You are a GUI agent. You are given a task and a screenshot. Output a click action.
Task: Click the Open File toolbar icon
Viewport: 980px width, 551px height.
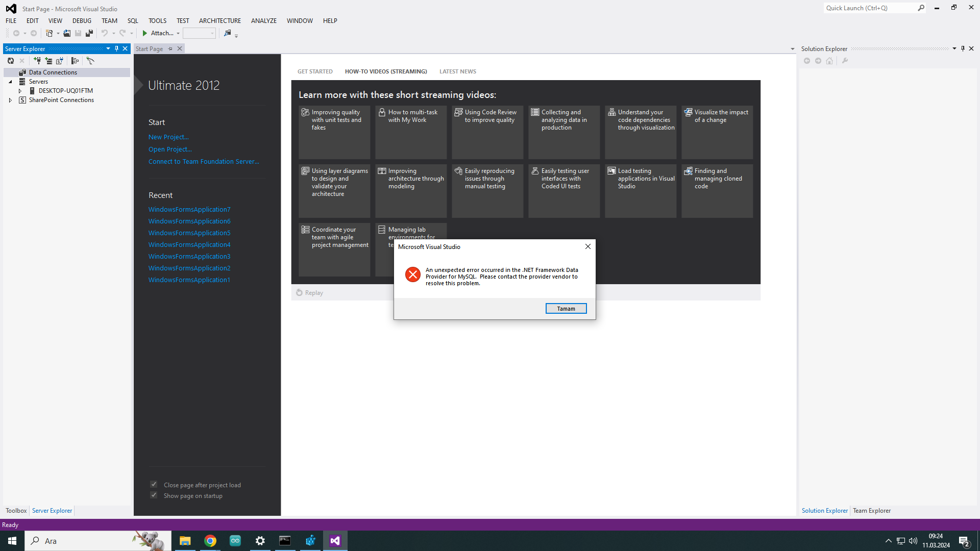click(67, 33)
